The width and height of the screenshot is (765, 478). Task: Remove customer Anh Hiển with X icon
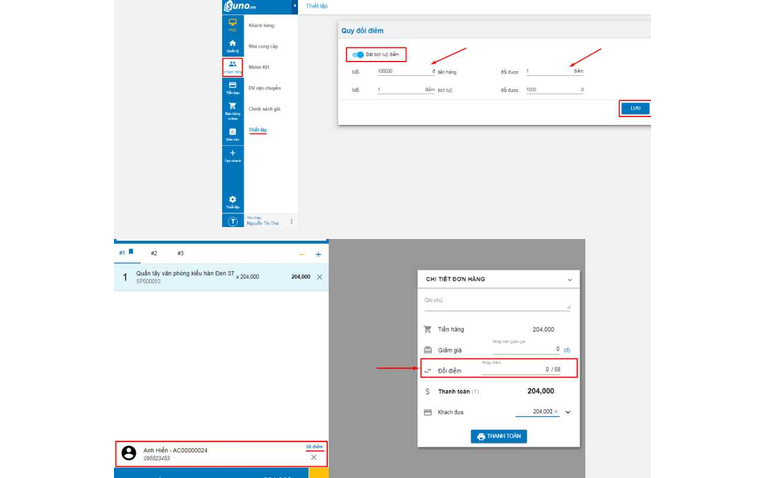point(314,458)
